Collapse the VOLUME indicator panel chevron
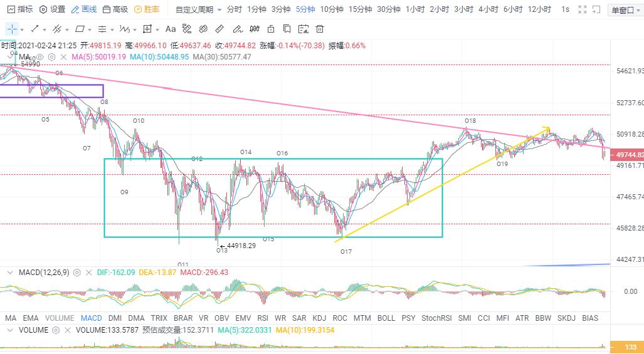The image size is (644, 354). [x=10, y=330]
